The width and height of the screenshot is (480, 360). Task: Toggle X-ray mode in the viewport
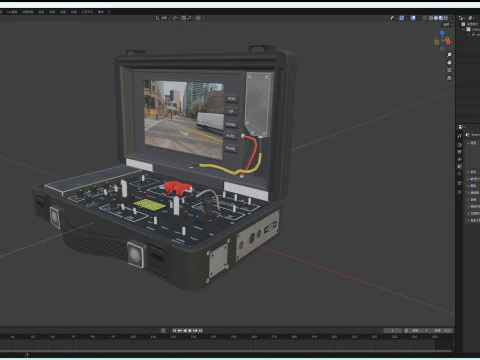click(424, 18)
